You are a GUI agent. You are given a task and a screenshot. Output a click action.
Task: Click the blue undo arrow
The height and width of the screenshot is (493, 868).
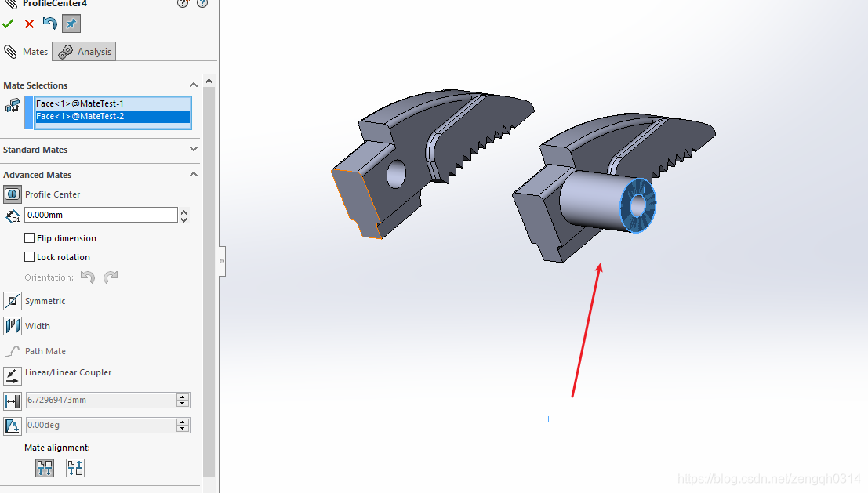[x=50, y=24]
